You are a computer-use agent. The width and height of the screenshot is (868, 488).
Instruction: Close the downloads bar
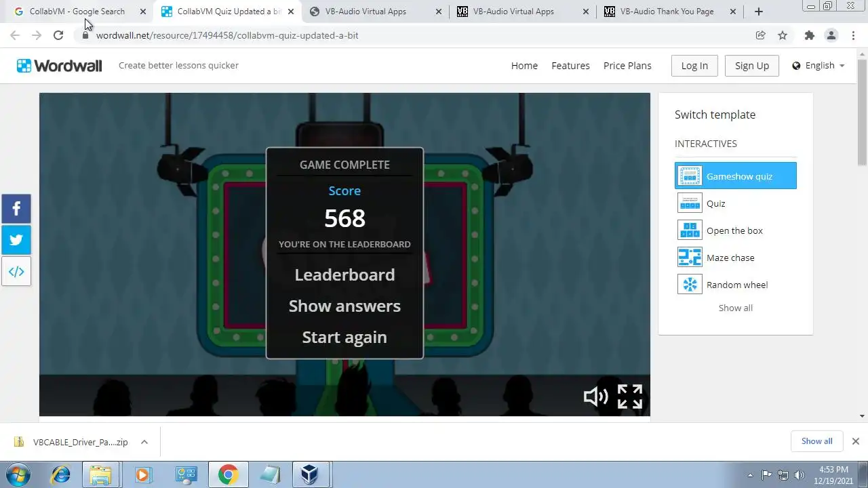[855, 441]
